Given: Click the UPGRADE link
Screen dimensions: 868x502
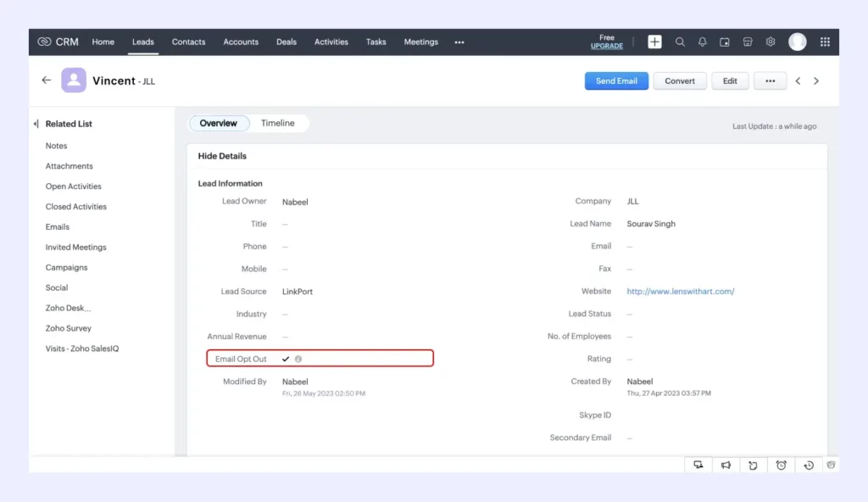Looking at the screenshot, I should point(607,46).
